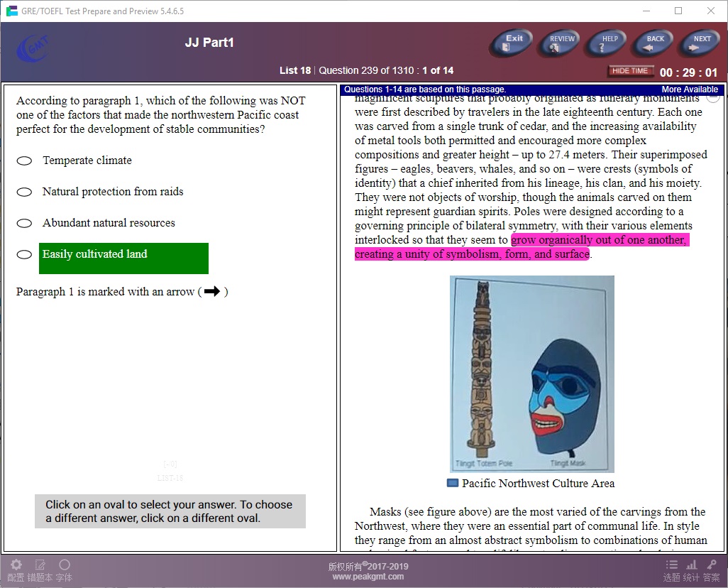Viewport: 728px width, 588px height.
Task: Select the Temperate climate oval
Action: click(24, 160)
